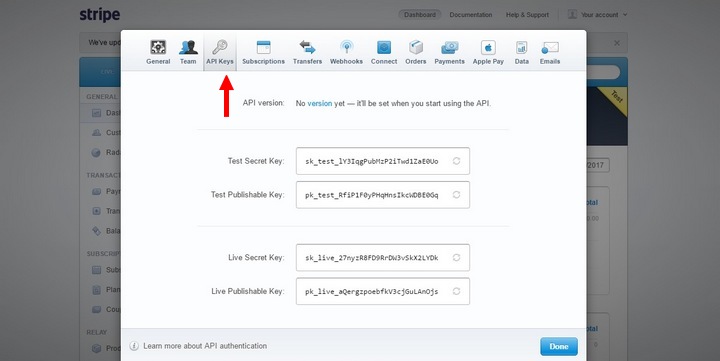This screenshot has width=720, height=361.
Task: Go to the Webhooks tab
Action: (346, 52)
